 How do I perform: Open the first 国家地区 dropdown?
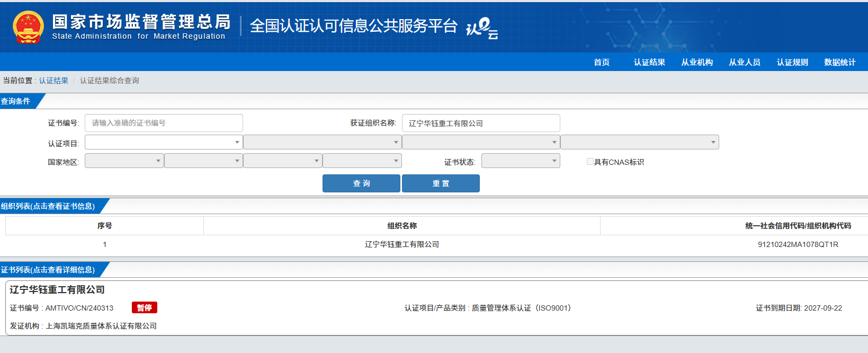pyautogui.click(x=124, y=161)
